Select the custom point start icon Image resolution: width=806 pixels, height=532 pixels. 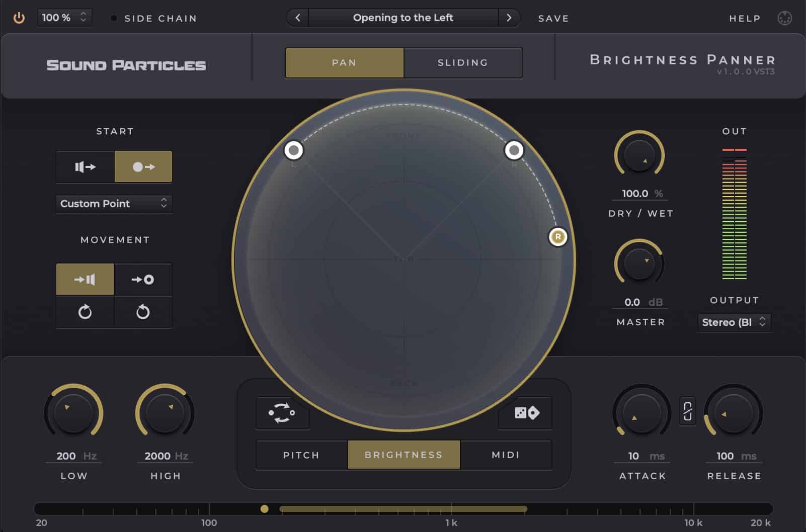[143, 166]
